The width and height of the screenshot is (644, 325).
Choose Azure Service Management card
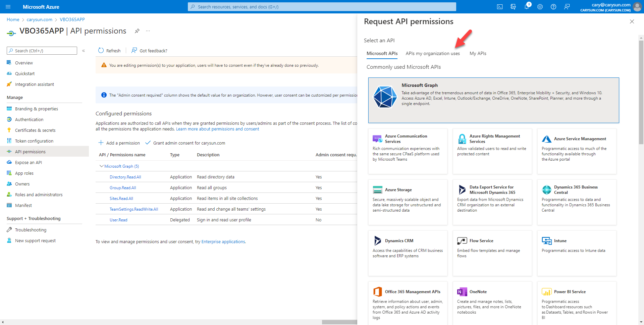pos(577,151)
